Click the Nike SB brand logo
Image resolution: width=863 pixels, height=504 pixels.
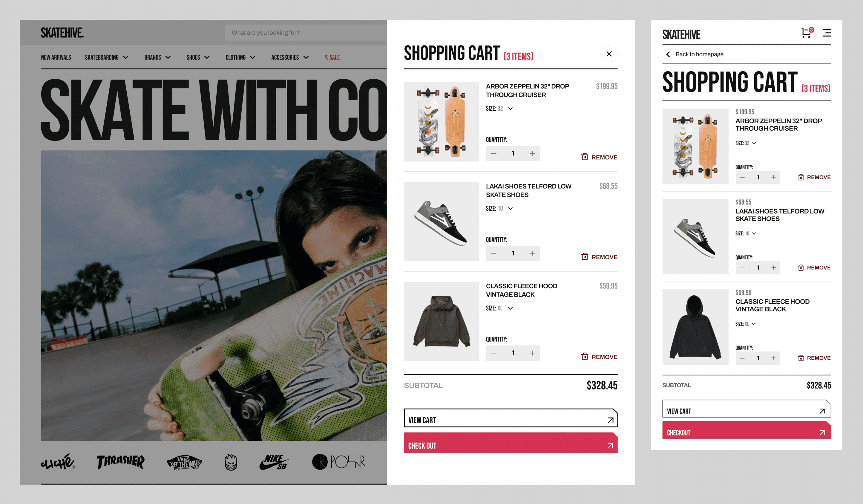(x=274, y=462)
